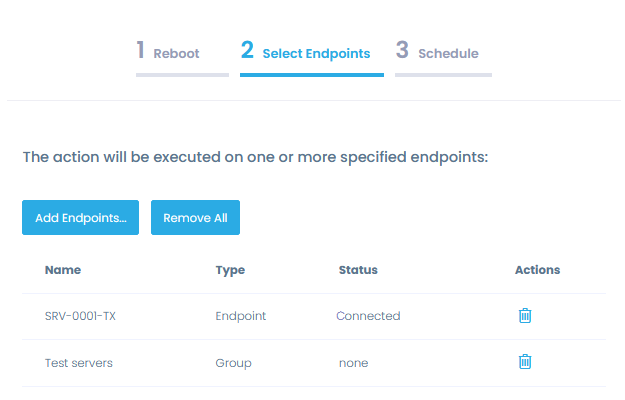Click the Actions column header

537,270
